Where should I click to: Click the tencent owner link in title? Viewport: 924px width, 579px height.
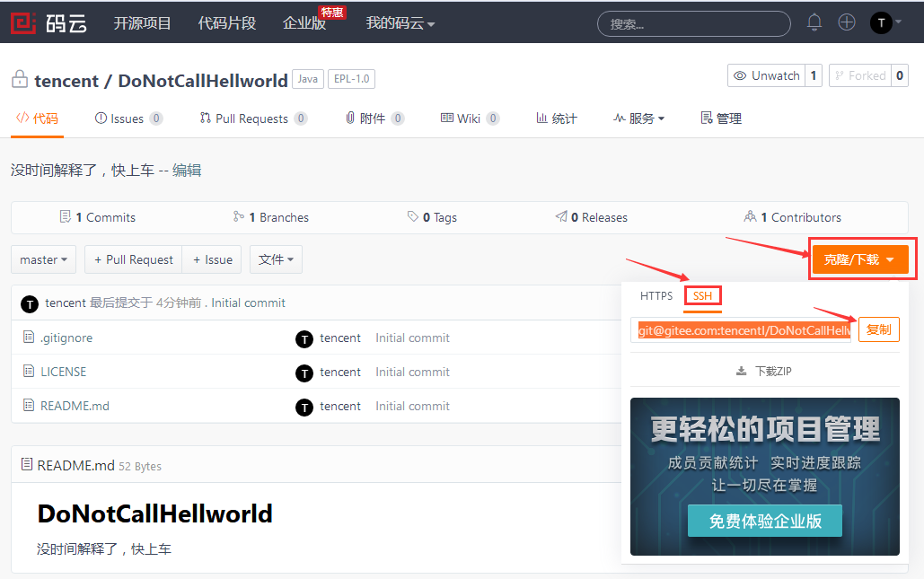click(66, 80)
